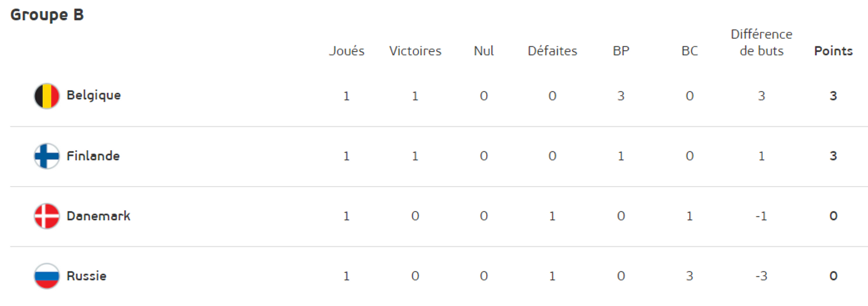Screen dimensions: 868x306
Task: Click the Joués column header
Action: click(x=347, y=51)
